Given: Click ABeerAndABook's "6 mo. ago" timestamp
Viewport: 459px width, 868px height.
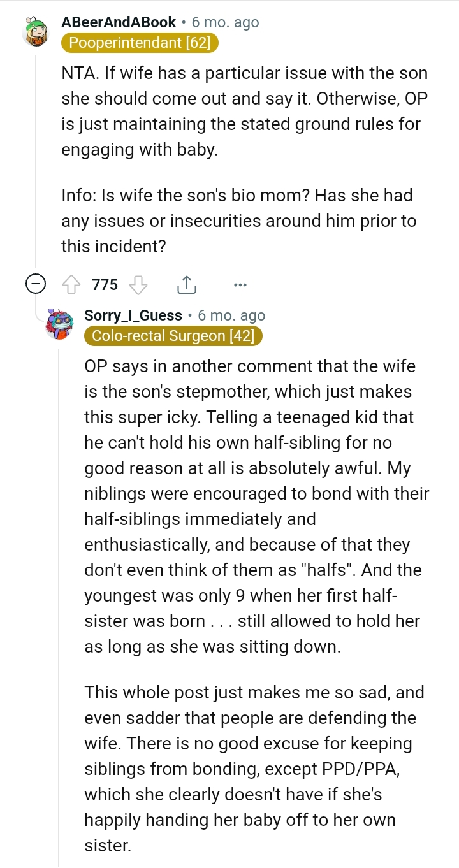Looking at the screenshot, I should (x=226, y=22).
